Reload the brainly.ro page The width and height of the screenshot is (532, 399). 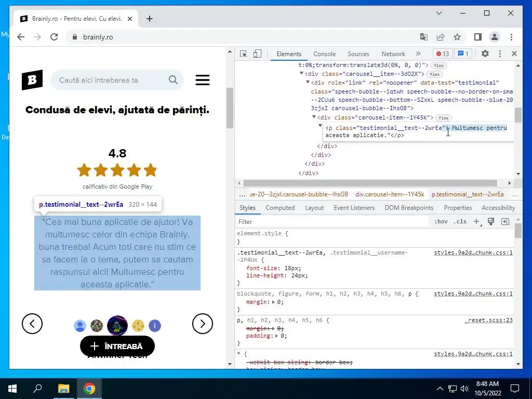pyautogui.click(x=54, y=37)
